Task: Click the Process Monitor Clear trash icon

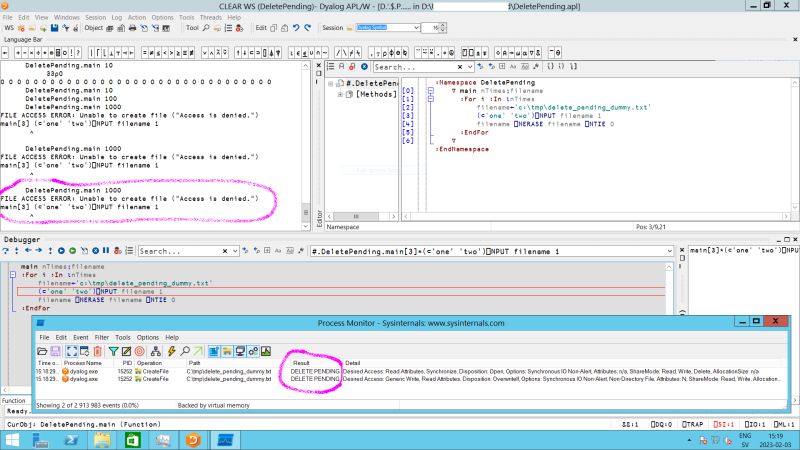Action: pos(97,351)
